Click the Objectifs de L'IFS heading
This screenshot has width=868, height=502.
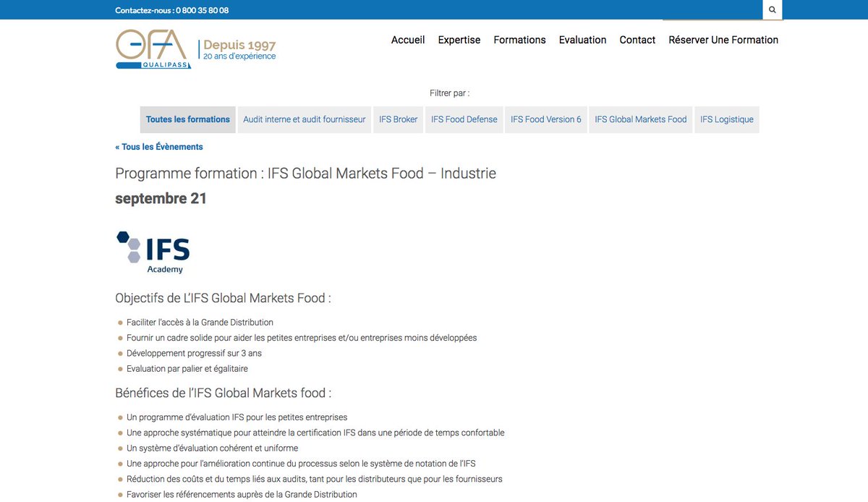[223, 298]
